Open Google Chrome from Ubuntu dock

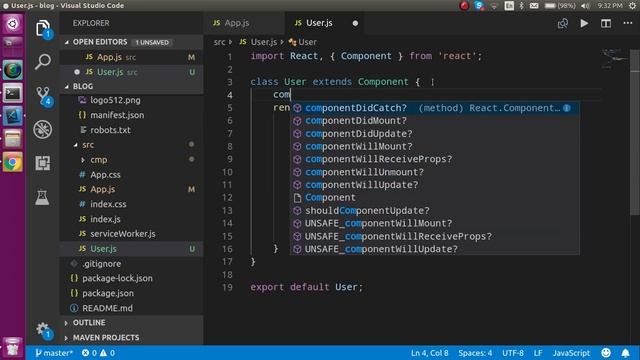click(x=13, y=162)
